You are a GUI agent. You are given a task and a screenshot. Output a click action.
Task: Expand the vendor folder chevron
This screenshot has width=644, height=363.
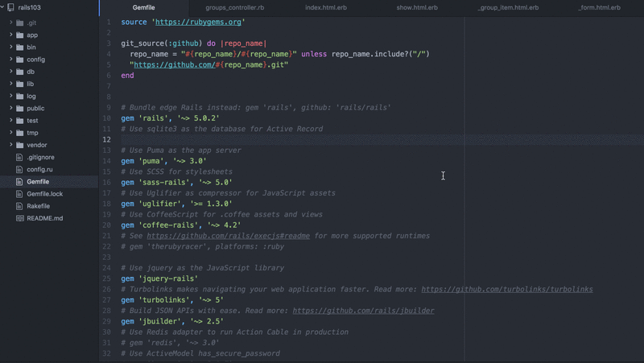11,145
